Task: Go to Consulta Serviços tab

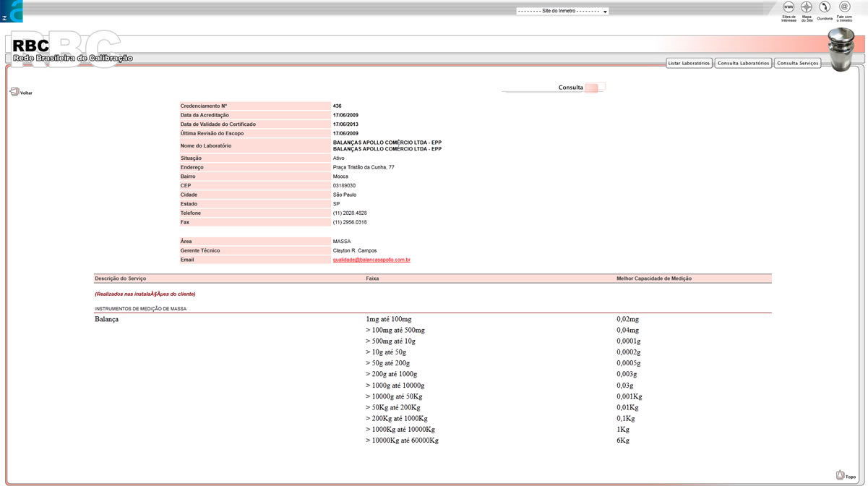Action: pos(797,64)
